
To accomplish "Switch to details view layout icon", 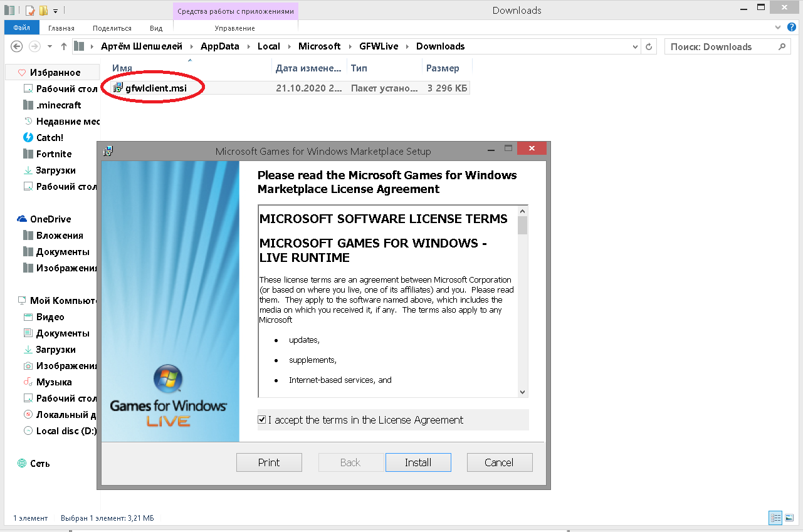I will click(776, 518).
